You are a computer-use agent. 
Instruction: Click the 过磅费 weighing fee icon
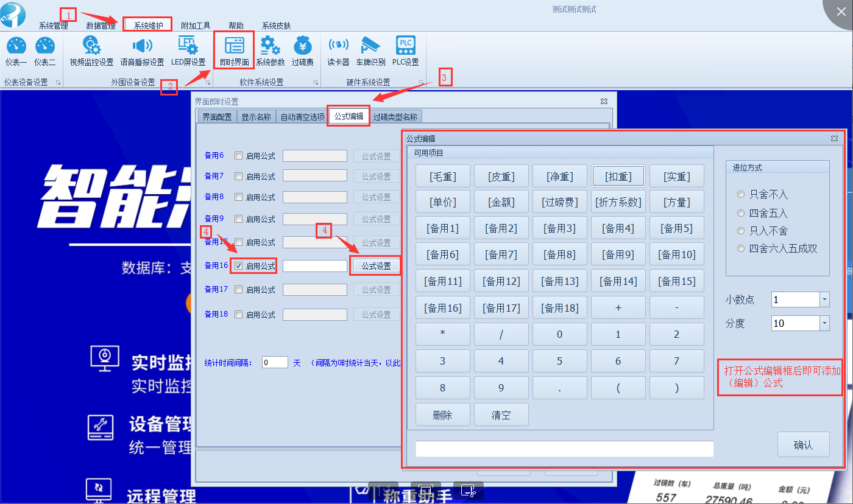click(x=302, y=51)
